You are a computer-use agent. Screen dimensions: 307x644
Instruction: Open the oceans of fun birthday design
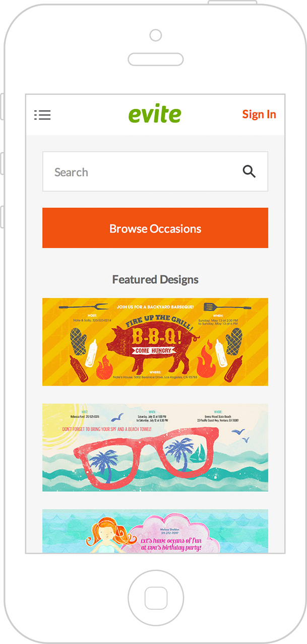(x=155, y=531)
